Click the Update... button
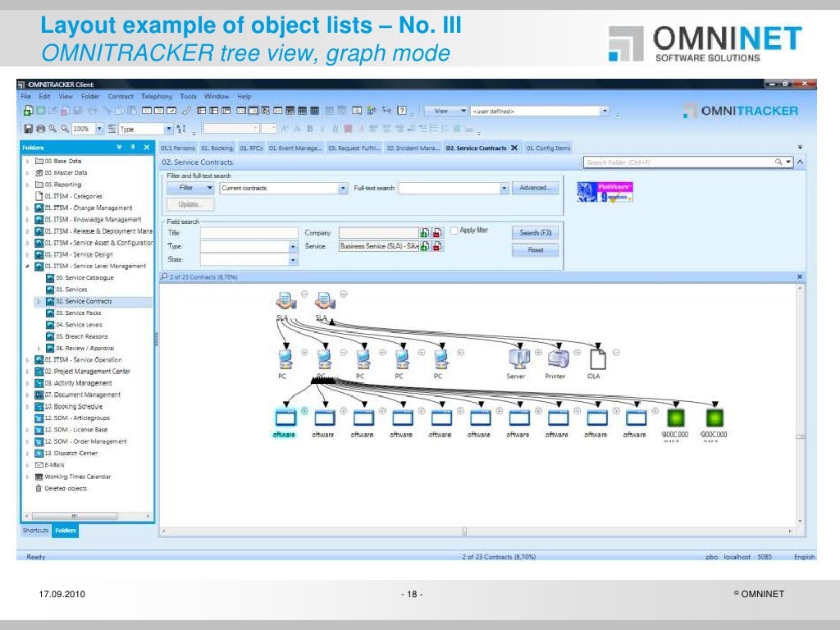This screenshot has width=840, height=630. click(x=189, y=204)
